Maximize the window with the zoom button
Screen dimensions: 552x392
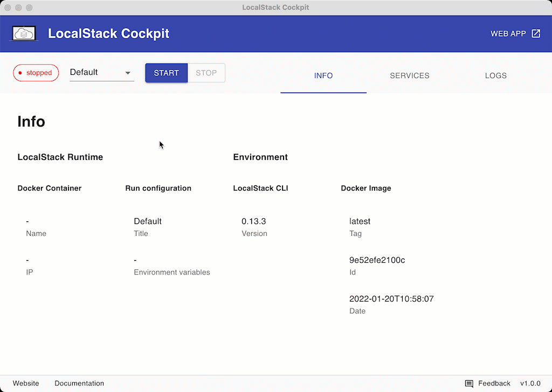29,8
